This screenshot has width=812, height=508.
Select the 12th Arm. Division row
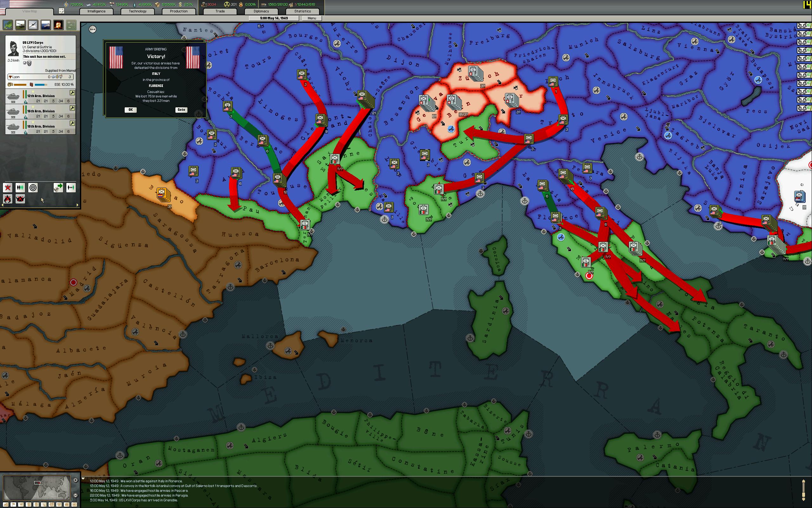(41, 97)
